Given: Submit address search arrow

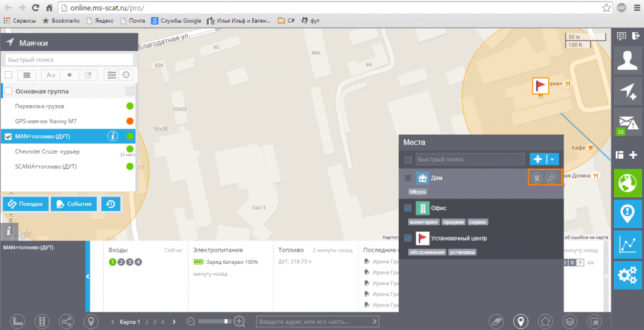Looking at the screenshot, I should (x=374, y=321).
